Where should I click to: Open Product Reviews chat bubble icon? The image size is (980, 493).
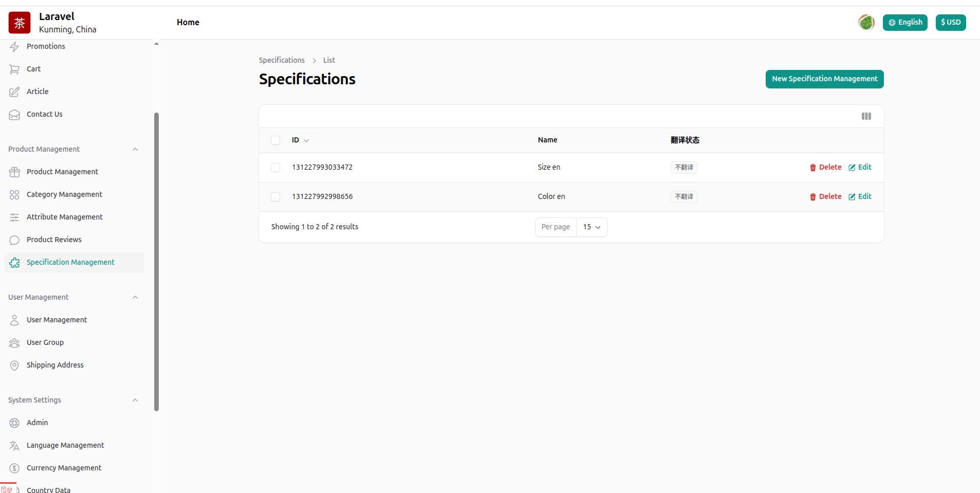point(14,240)
